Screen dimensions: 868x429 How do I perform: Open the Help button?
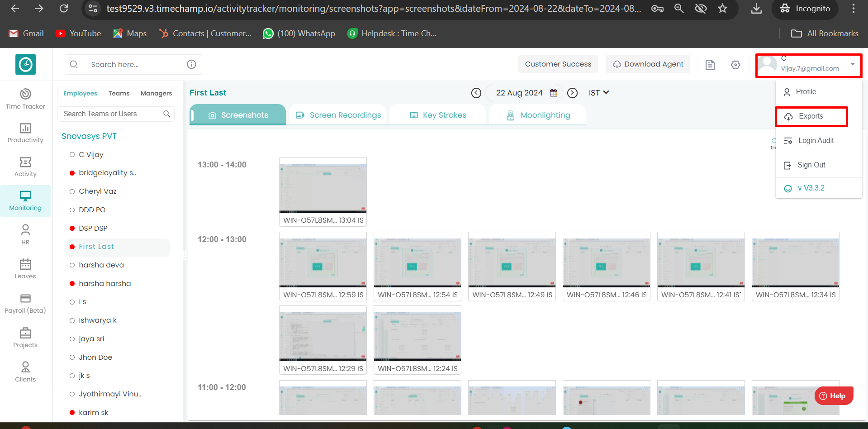[x=834, y=396]
